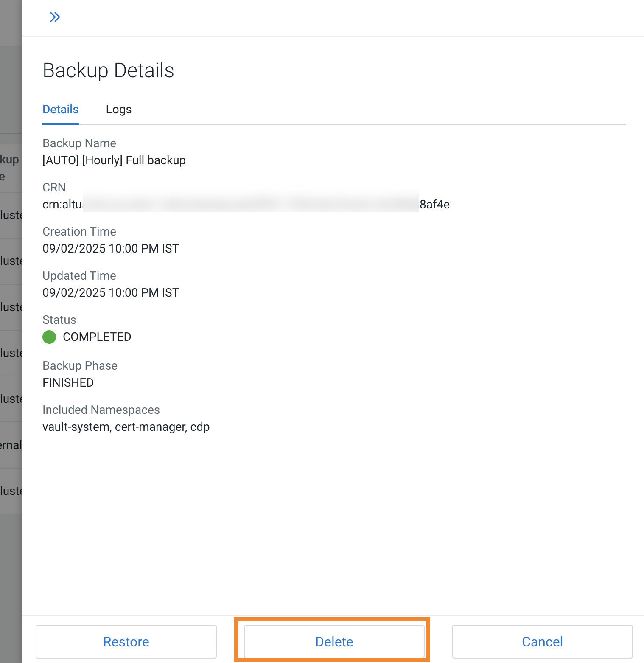Screen dimensions: 644x663
Task: Click the Restore button
Action: [x=126, y=642]
